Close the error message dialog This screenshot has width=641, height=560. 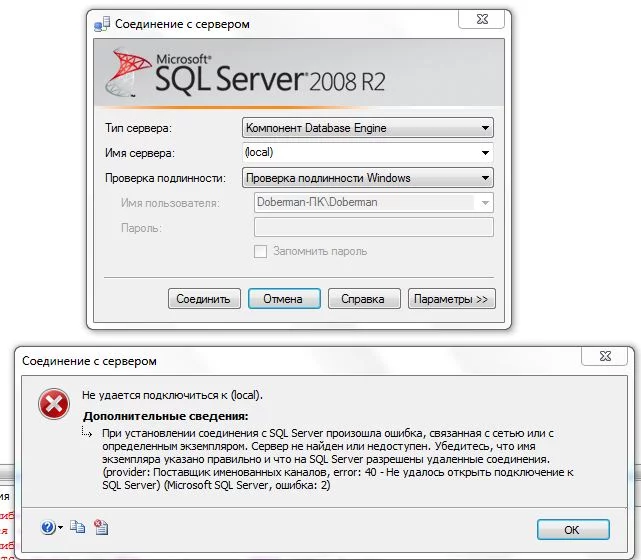point(604,356)
